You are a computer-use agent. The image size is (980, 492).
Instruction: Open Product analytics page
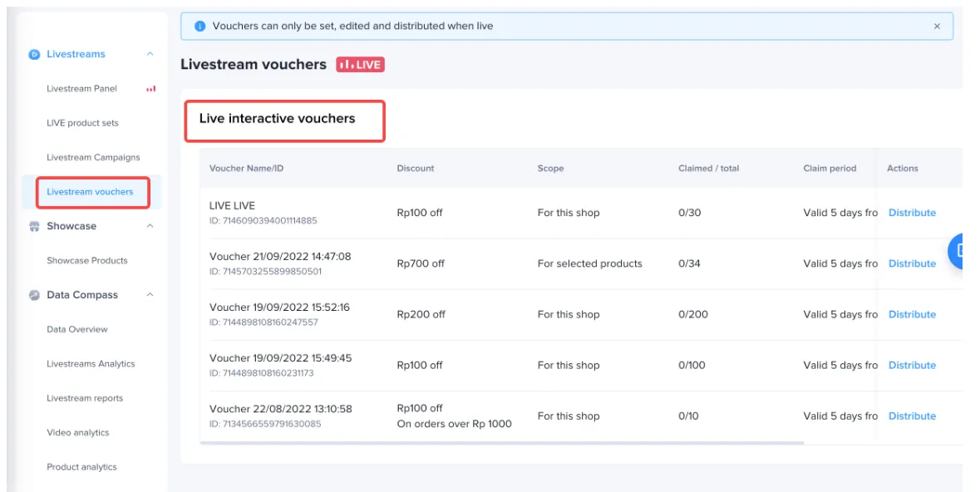82,467
